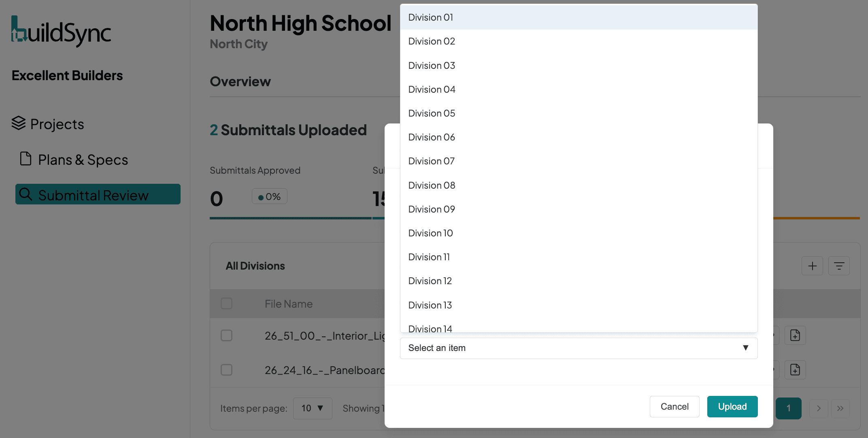Screen dimensions: 868x438
Task: Click add-file icon on Panelboard row
Action: click(795, 370)
